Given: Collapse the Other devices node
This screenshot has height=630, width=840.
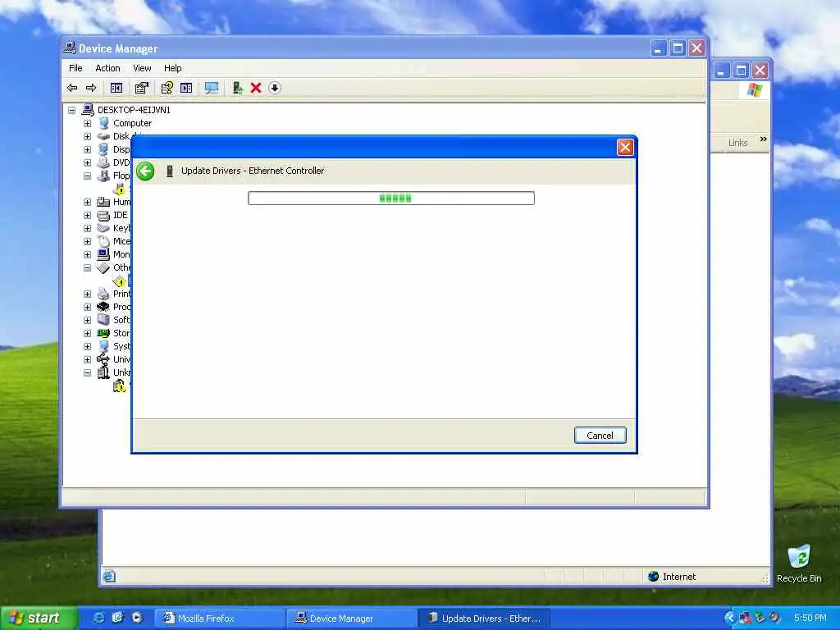Looking at the screenshot, I should tap(87, 268).
